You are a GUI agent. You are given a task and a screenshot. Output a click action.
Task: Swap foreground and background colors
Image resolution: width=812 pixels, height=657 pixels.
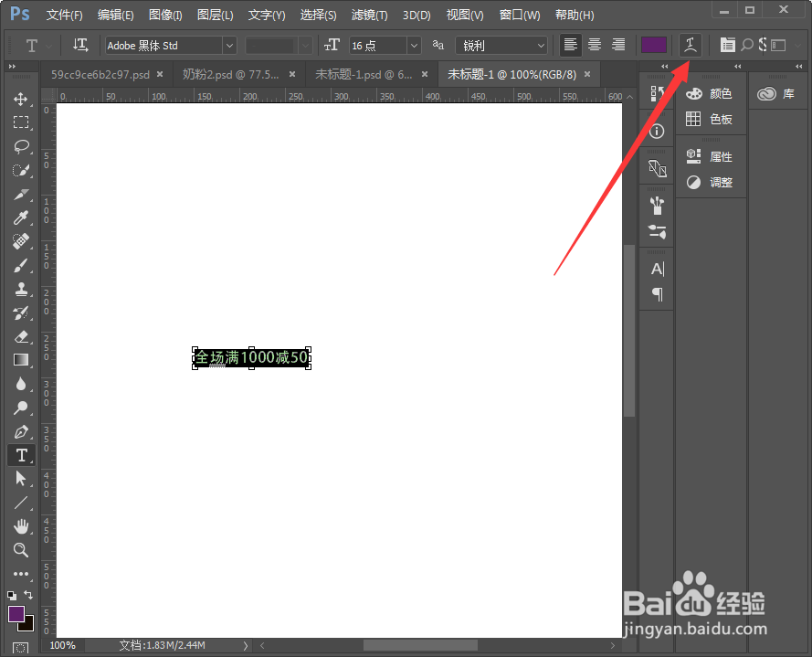click(29, 596)
